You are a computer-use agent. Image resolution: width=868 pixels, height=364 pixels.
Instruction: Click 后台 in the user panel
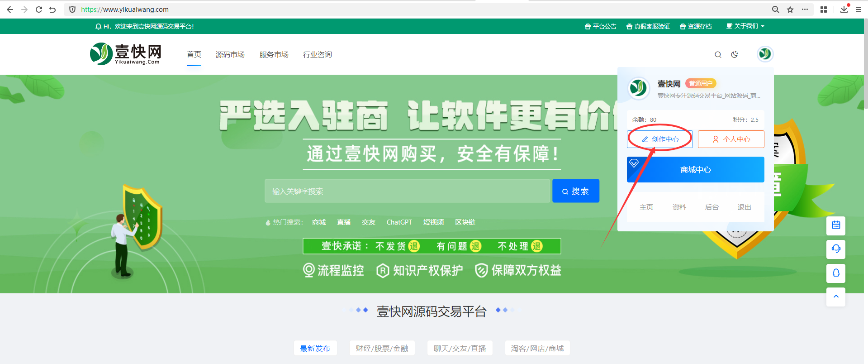(712, 207)
